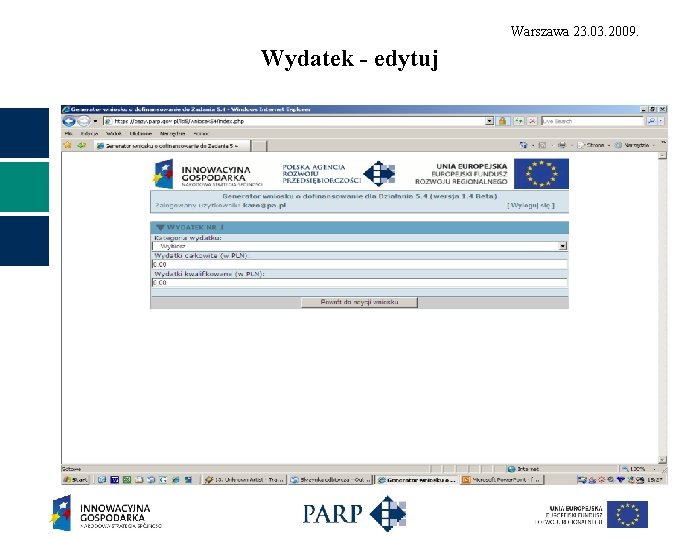
Task: Click the Internet zone status indicator
Action: (x=523, y=469)
